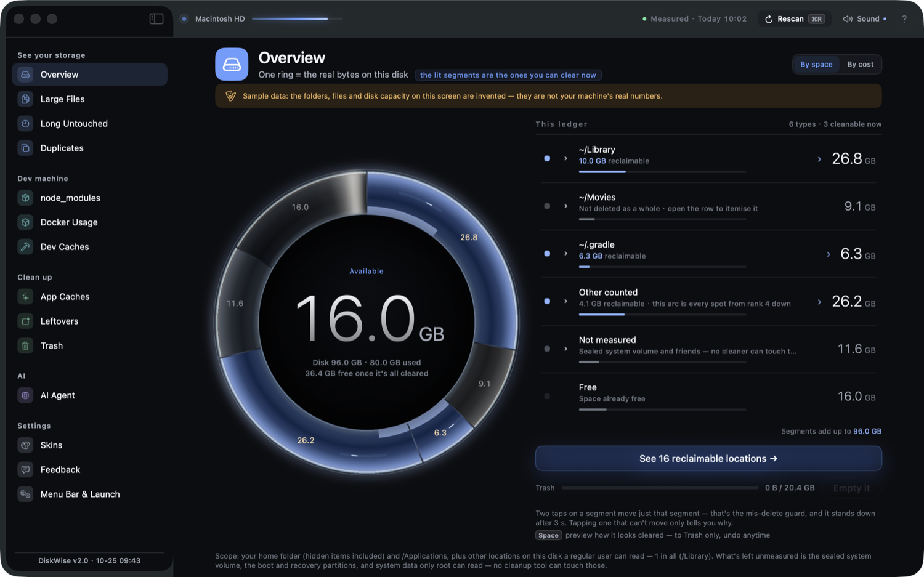Select the Macintosh HD disk radio dot

click(184, 19)
